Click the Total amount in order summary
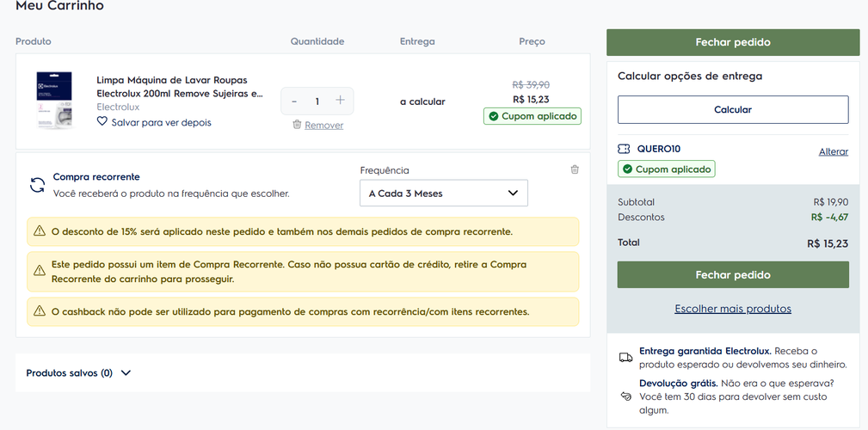The image size is (868, 430). click(x=828, y=243)
